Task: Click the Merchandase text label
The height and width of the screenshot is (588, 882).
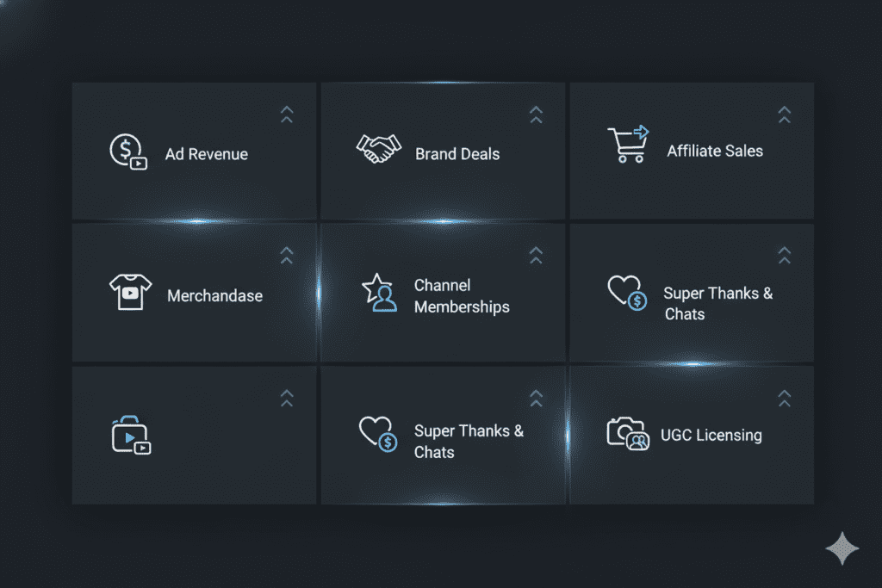Action: pyautogui.click(x=214, y=296)
